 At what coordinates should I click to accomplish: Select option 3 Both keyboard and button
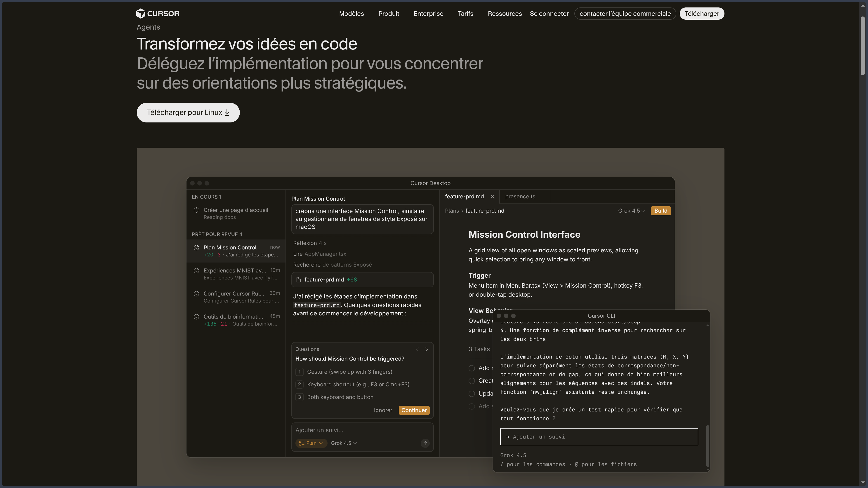pyautogui.click(x=334, y=397)
